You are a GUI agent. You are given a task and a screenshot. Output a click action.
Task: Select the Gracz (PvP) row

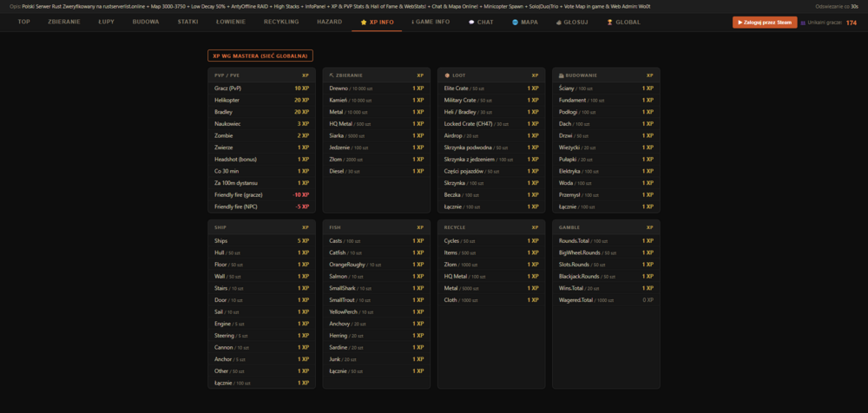click(x=261, y=88)
